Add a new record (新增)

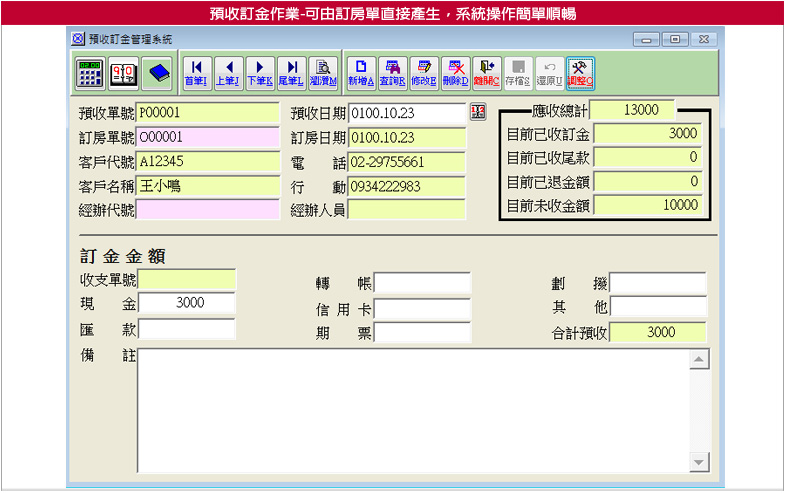coord(361,71)
